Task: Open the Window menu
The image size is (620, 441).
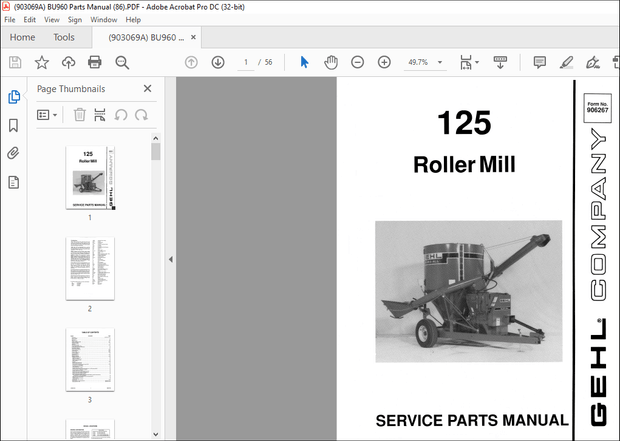Action: pyautogui.click(x=104, y=20)
